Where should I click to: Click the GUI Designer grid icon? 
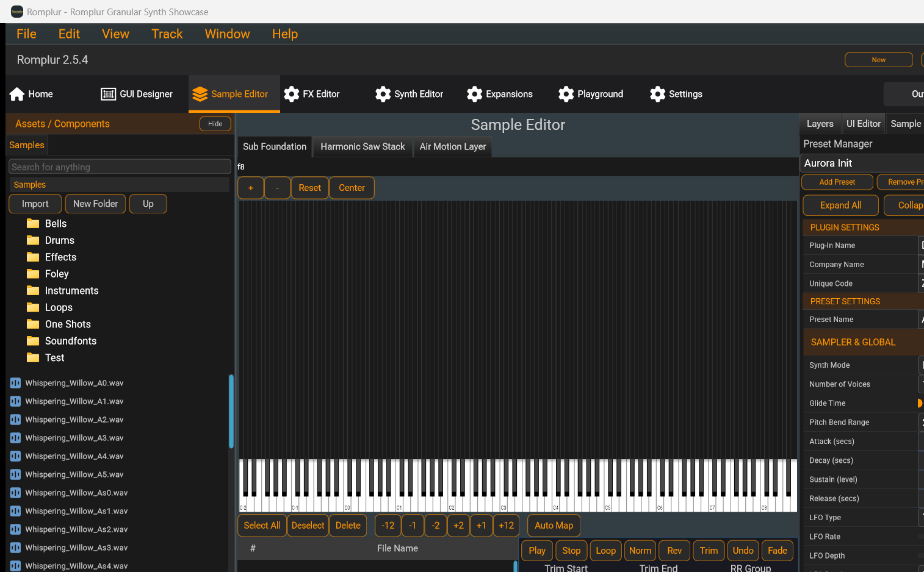108,94
